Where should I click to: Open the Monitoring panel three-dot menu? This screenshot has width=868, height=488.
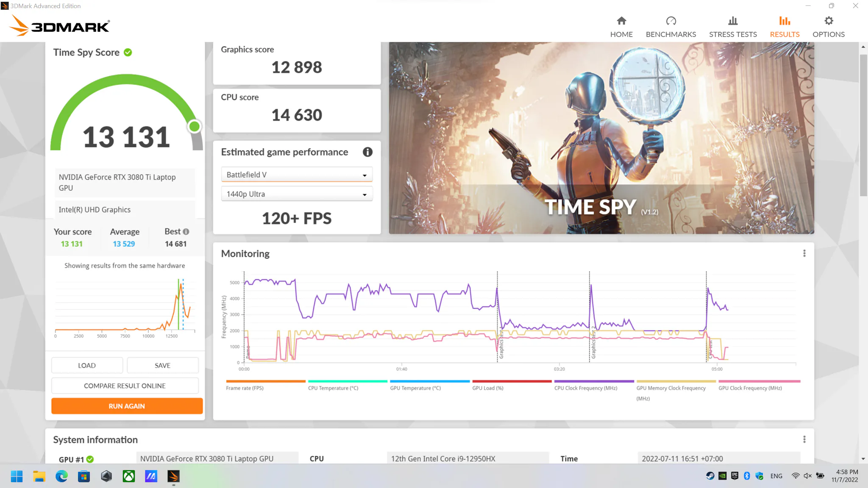pos(804,253)
